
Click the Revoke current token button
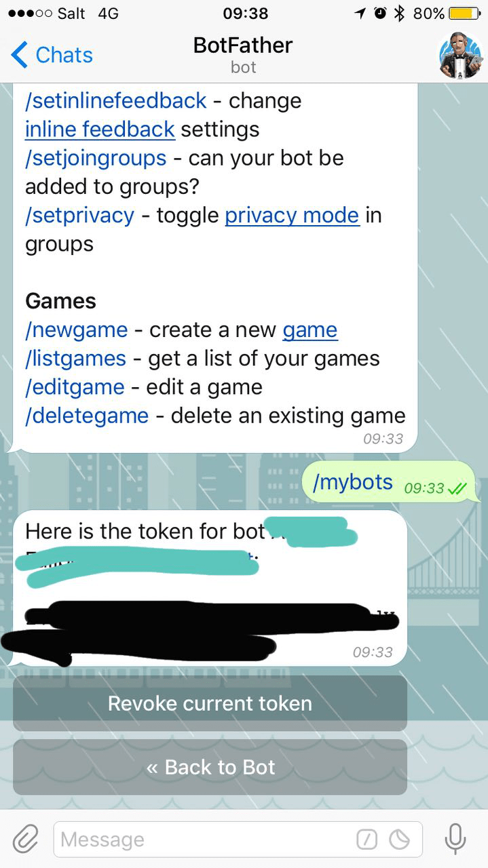click(x=210, y=703)
